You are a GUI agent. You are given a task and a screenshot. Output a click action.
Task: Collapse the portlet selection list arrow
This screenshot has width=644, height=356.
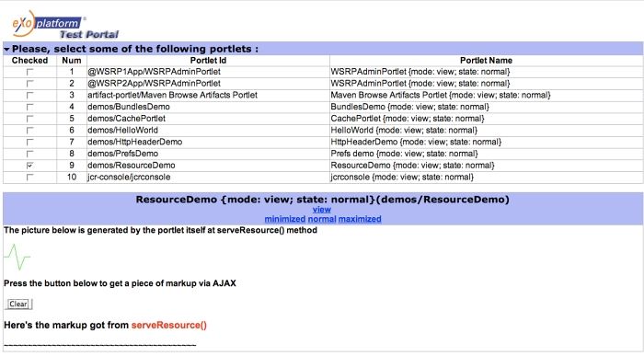6,50
